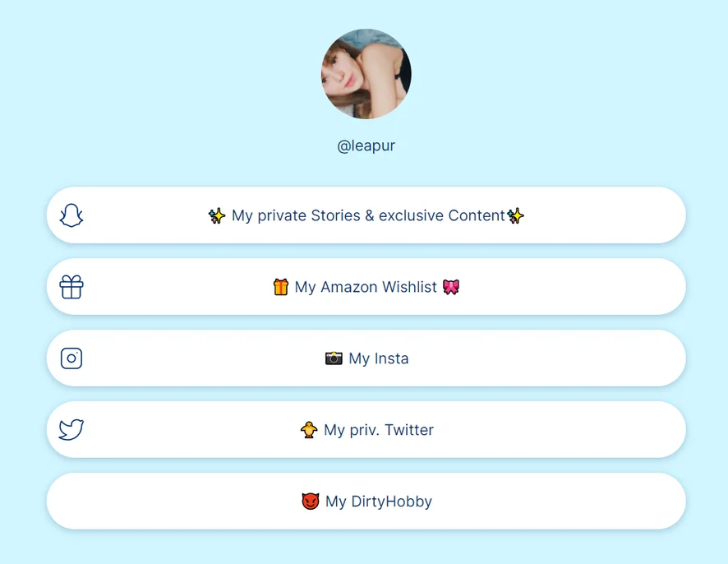The image size is (728, 564).
Task: Click the baby chick emoji
Action: [309, 430]
